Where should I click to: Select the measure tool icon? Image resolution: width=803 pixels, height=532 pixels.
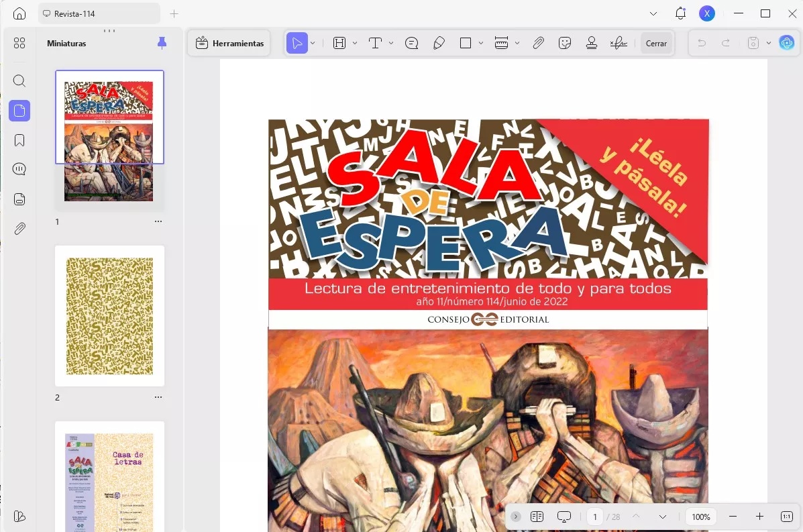(501, 44)
